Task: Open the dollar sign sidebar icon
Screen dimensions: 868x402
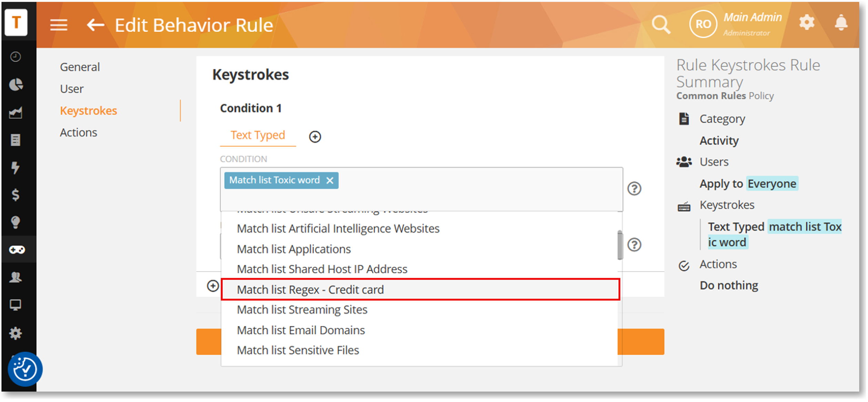Action: [15, 195]
